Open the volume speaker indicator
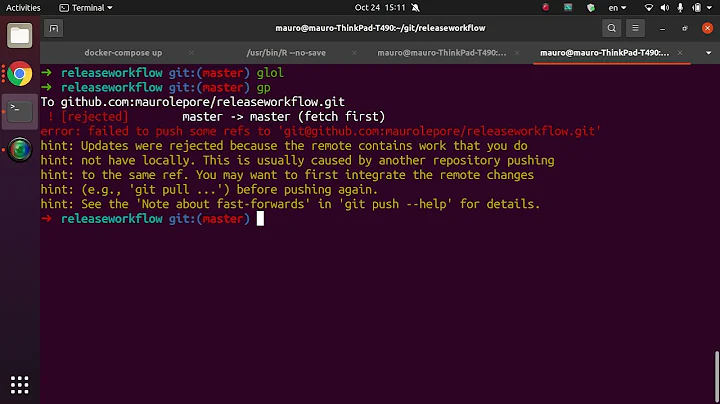 click(664, 8)
